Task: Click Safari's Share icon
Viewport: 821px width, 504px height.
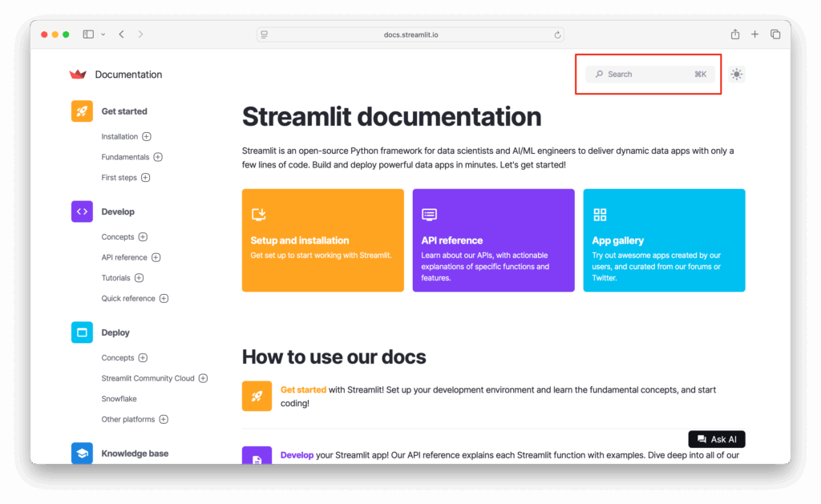Action: coord(734,34)
